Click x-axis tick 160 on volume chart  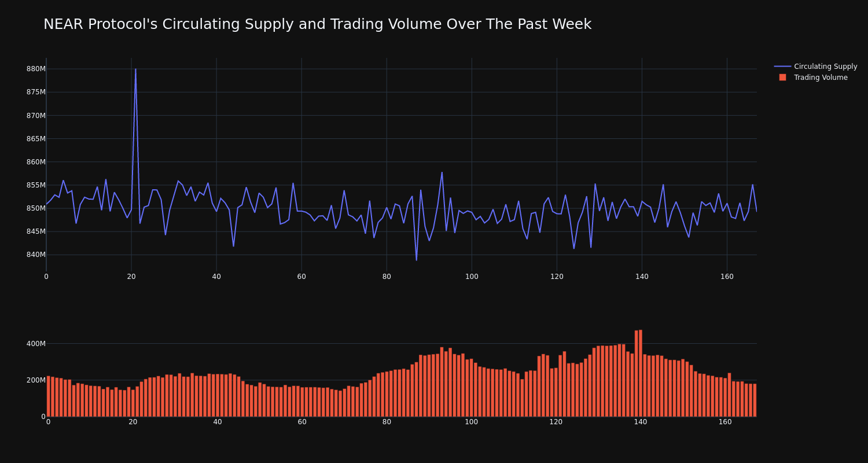coord(725,422)
